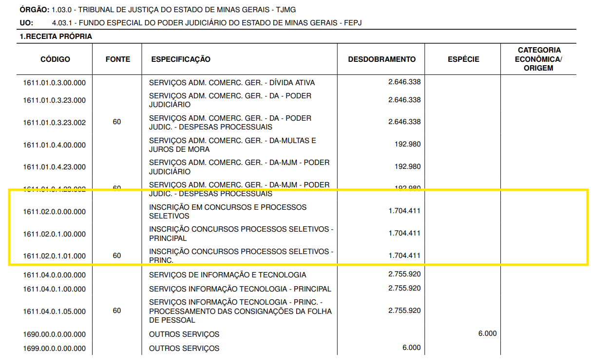Image resolution: width=591 pixels, height=364 pixels.
Task: Click the CÓDIGO column header
Action: [x=55, y=59]
